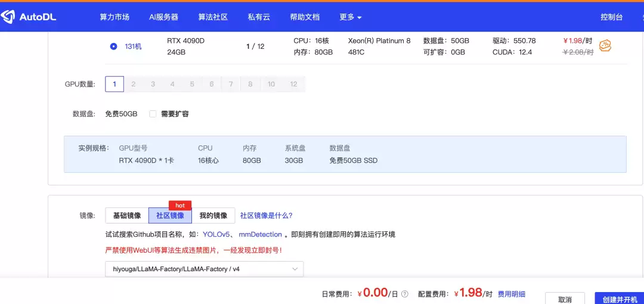This screenshot has width=644, height=304.
Task: Select GPU quantity 1
Action: coord(114,84)
